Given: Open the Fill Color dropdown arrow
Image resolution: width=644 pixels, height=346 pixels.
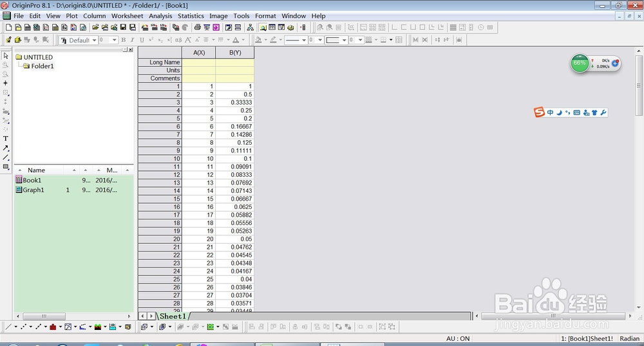Looking at the screenshot, I should click(x=266, y=40).
